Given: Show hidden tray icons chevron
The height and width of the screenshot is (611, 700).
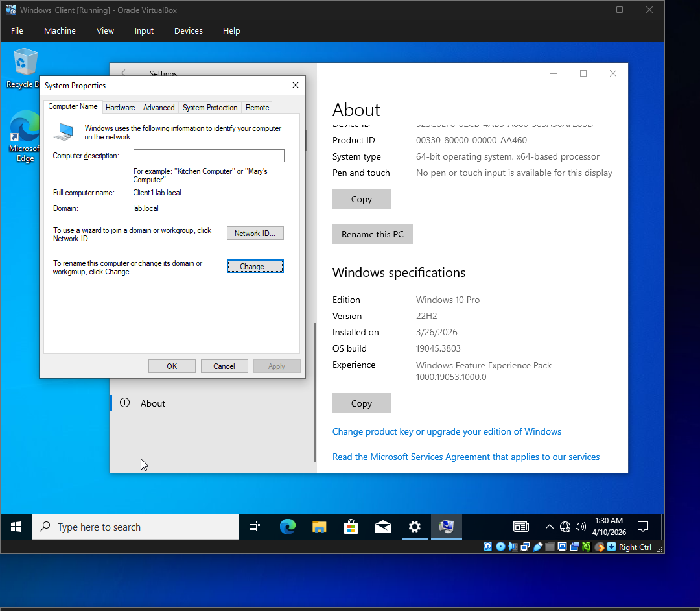Looking at the screenshot, I should (550, 527).
